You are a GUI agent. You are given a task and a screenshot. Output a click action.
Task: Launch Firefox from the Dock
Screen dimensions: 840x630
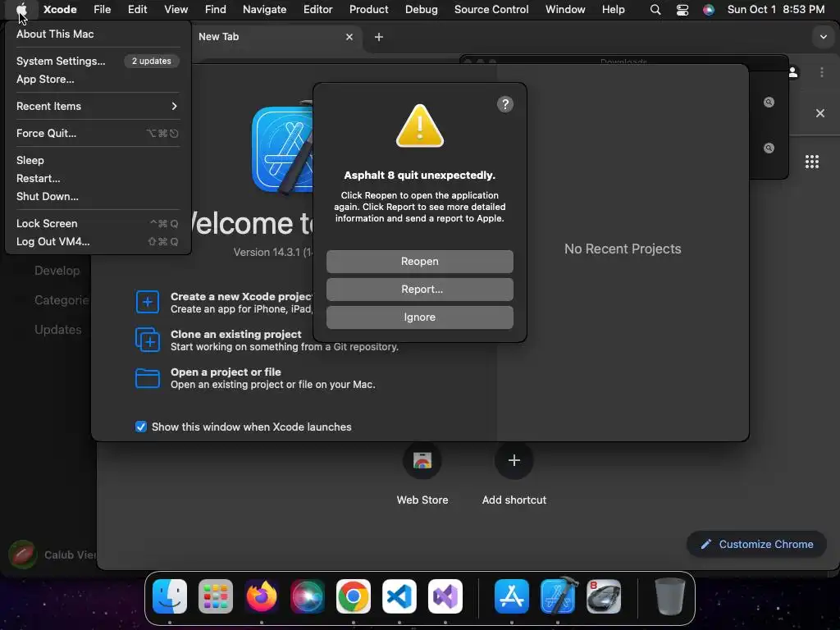(x=262, y=596)
